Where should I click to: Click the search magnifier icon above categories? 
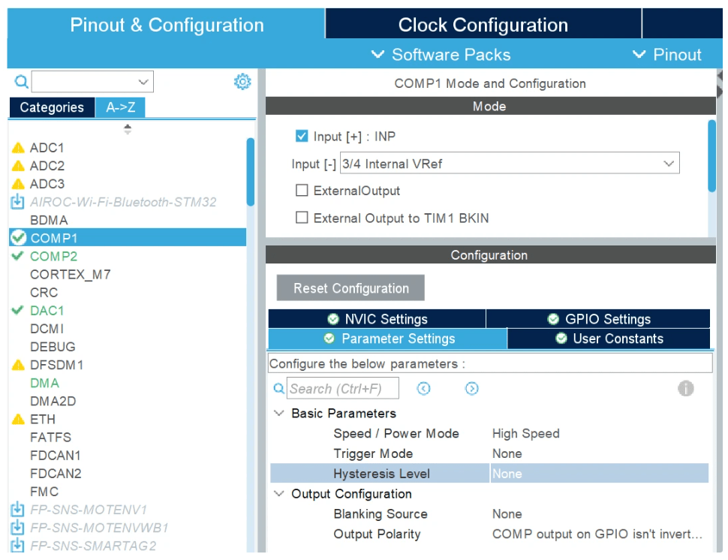(21, 82)
